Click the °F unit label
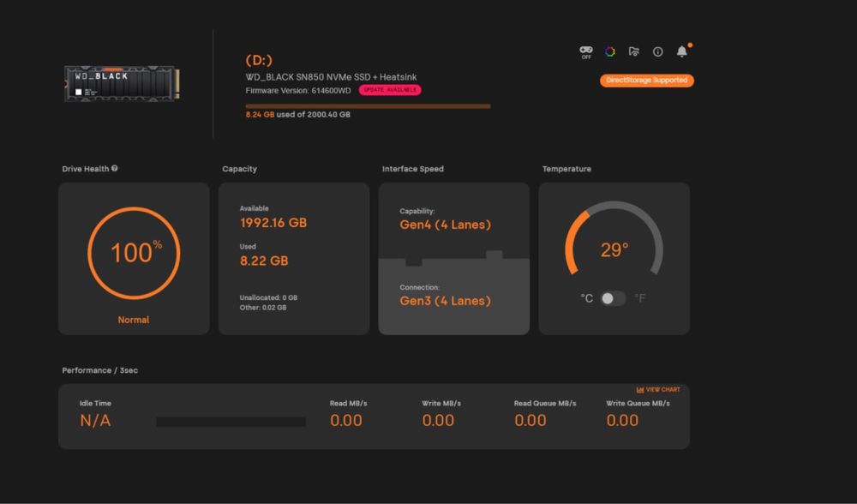This screenshot has width=857, height=504. coord(639,298)
